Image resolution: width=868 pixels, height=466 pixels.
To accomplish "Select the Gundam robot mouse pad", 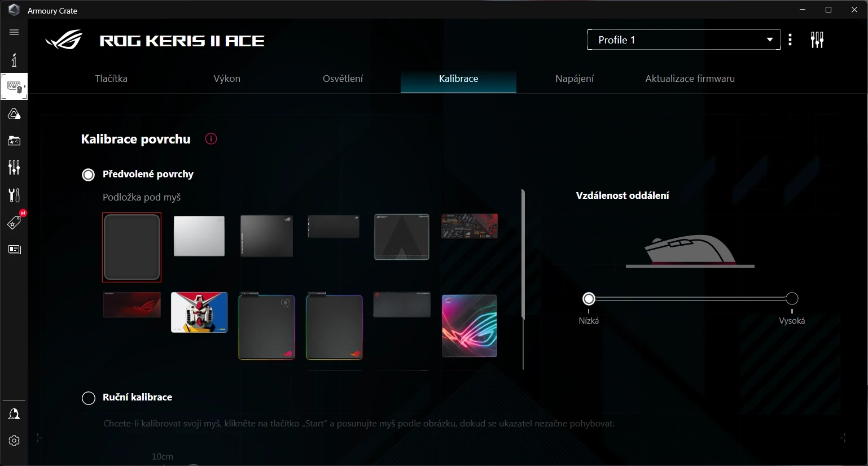I will click(199, 312).
